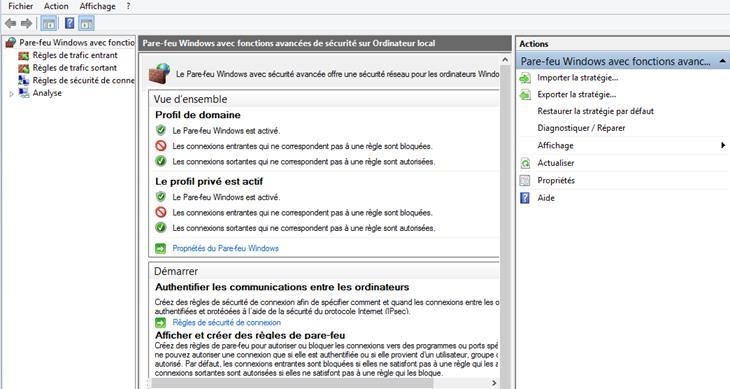Toggle the console tree pane toolbar icon

pos(49,23)
